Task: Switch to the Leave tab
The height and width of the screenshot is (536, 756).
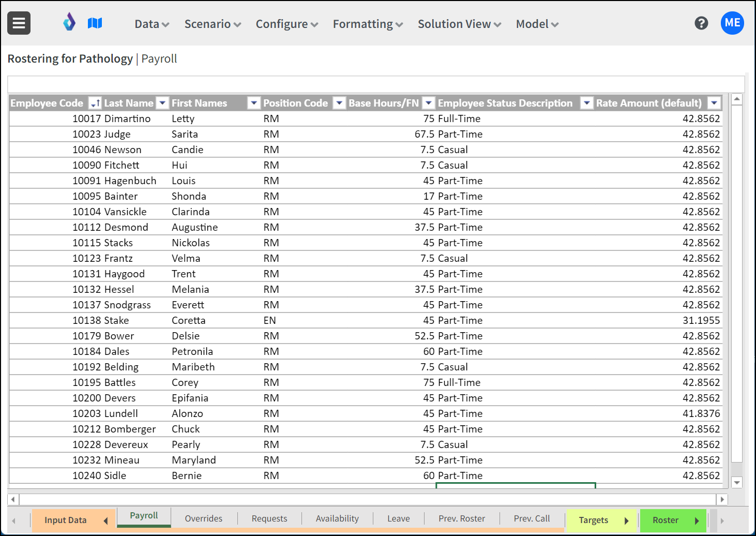Action: [399, 518]
